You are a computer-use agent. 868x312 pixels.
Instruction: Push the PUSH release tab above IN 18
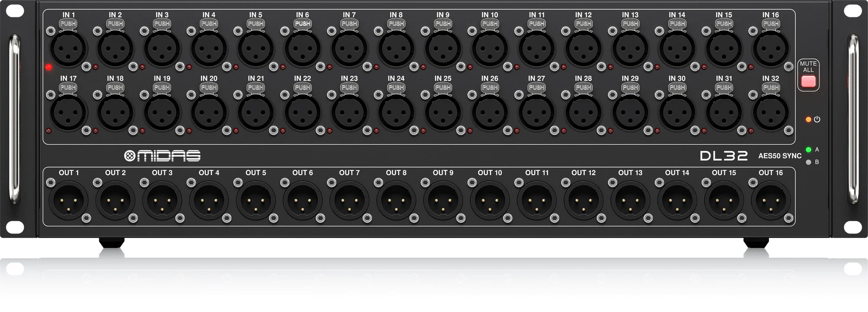115,88
